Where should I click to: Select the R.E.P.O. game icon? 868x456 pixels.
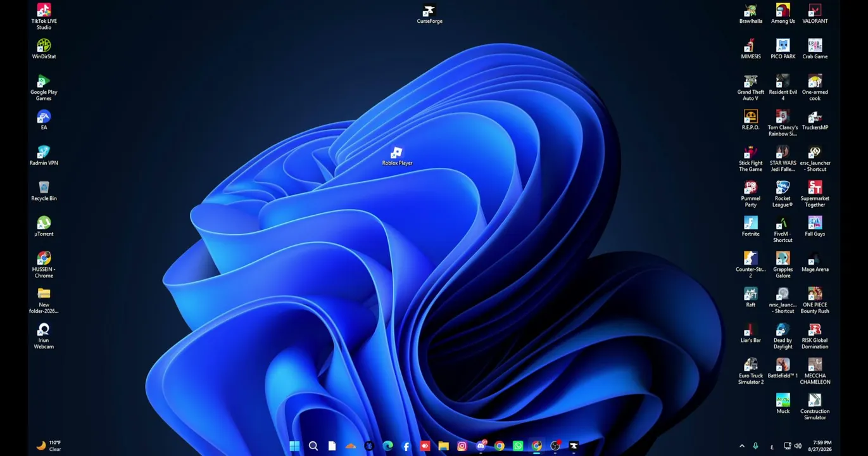click(750, 120)
